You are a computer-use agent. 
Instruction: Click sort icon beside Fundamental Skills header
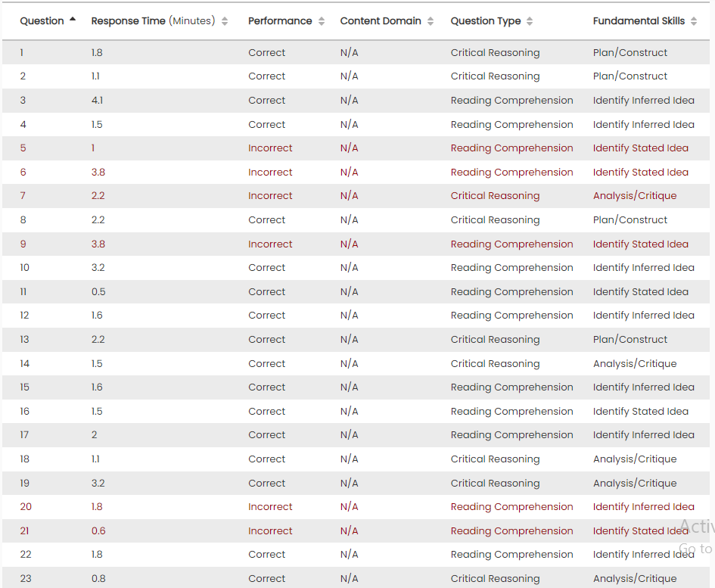[694, 21]
